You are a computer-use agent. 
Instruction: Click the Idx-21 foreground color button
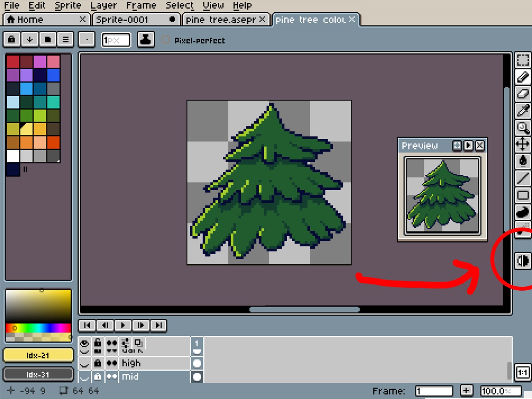click(x=38, y=355)
